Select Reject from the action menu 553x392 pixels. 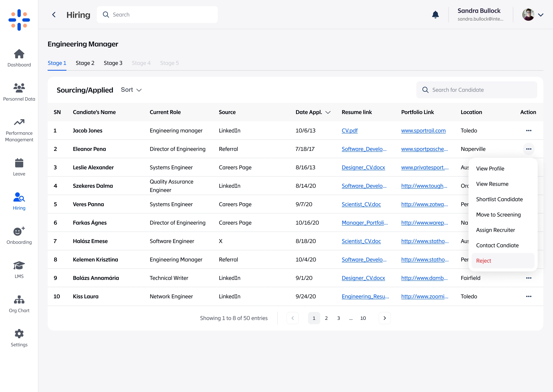[483, 261]
